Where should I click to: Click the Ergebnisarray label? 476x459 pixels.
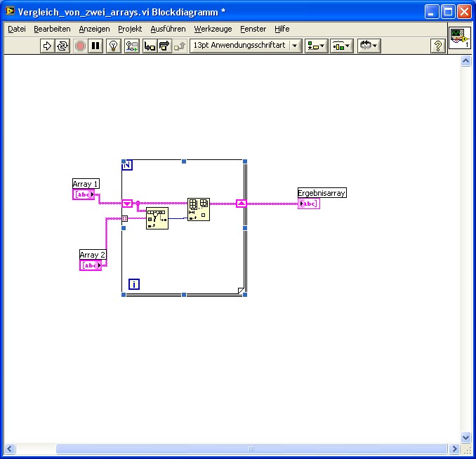coord(322,193)
